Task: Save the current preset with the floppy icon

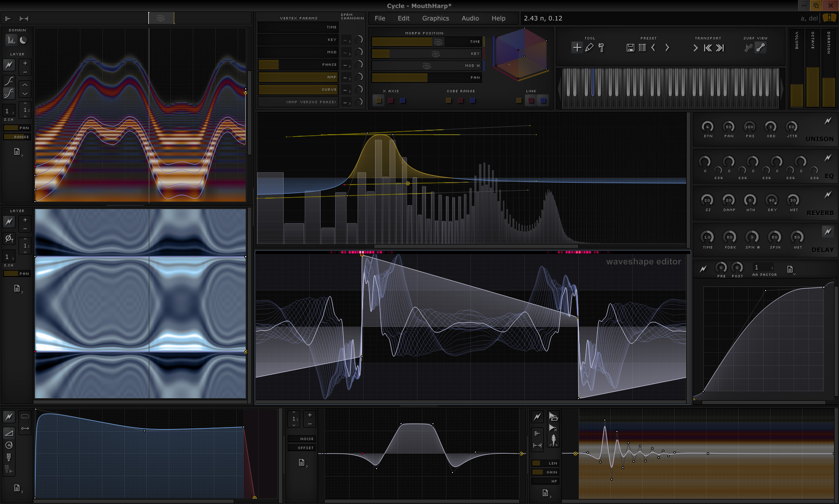Action: click(630, 48)
